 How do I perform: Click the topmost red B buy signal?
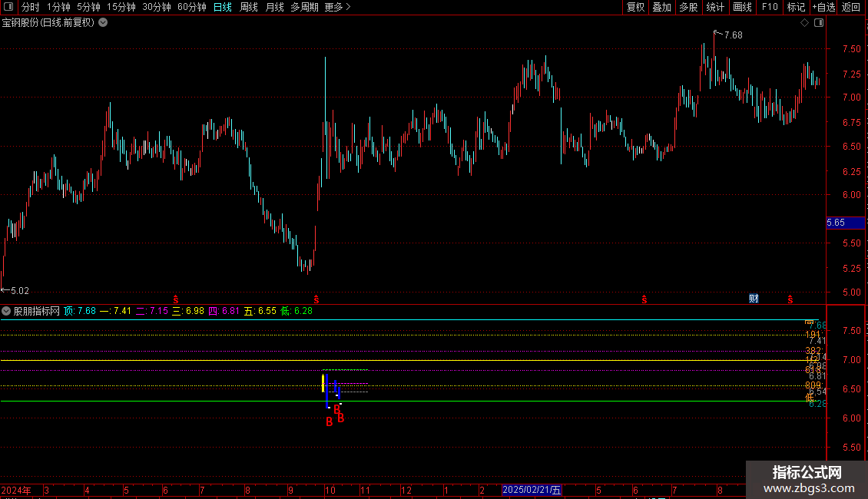(x=336, y=409)
